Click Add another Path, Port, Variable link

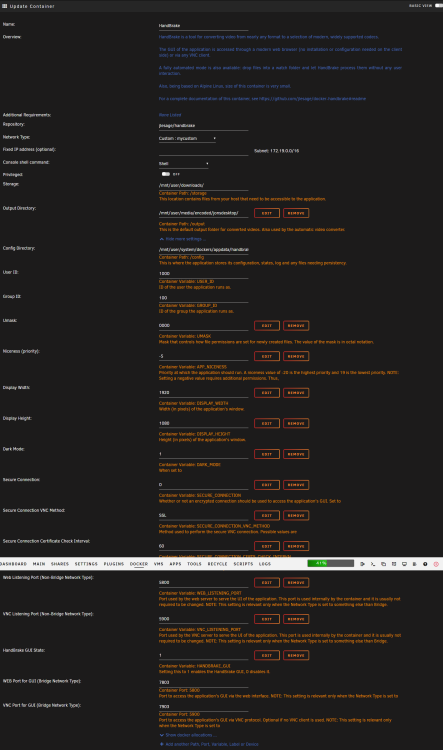coord(210,744)
